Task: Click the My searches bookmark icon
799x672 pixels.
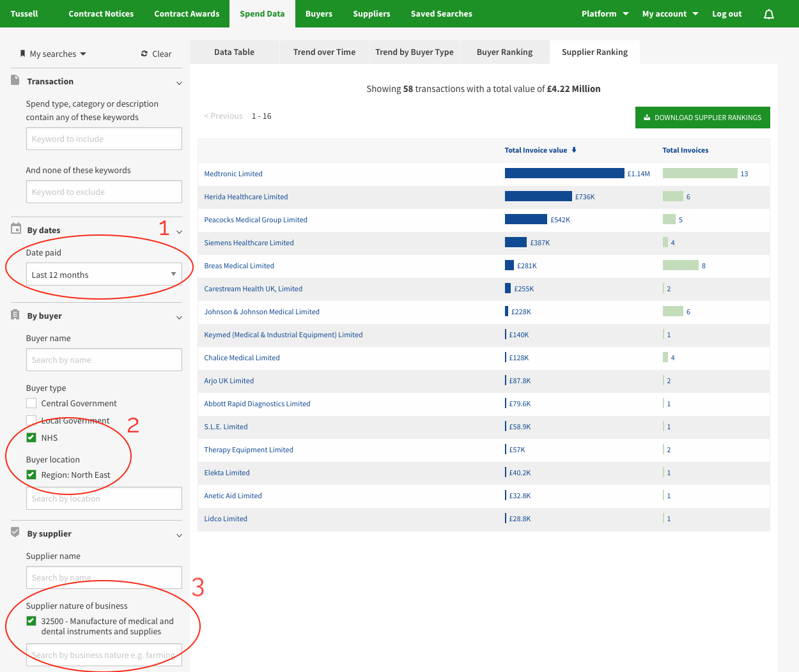Action: [23, 54]
